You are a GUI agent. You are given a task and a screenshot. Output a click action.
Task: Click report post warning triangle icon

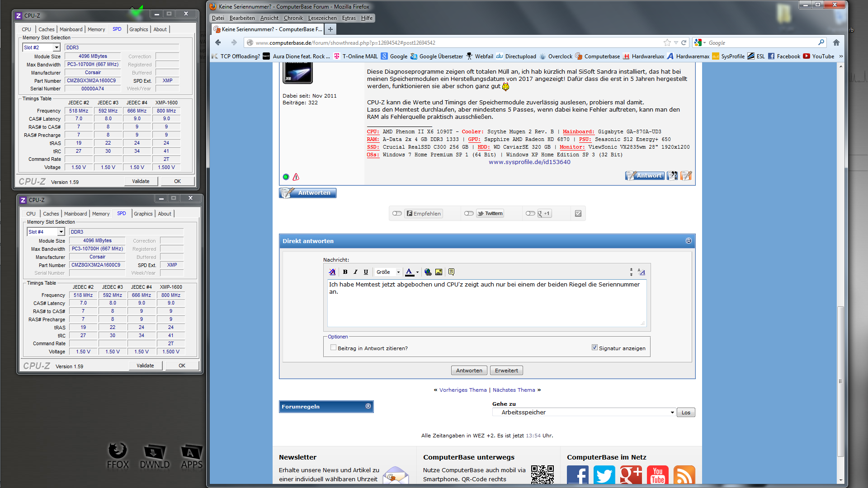click(296, 177)
